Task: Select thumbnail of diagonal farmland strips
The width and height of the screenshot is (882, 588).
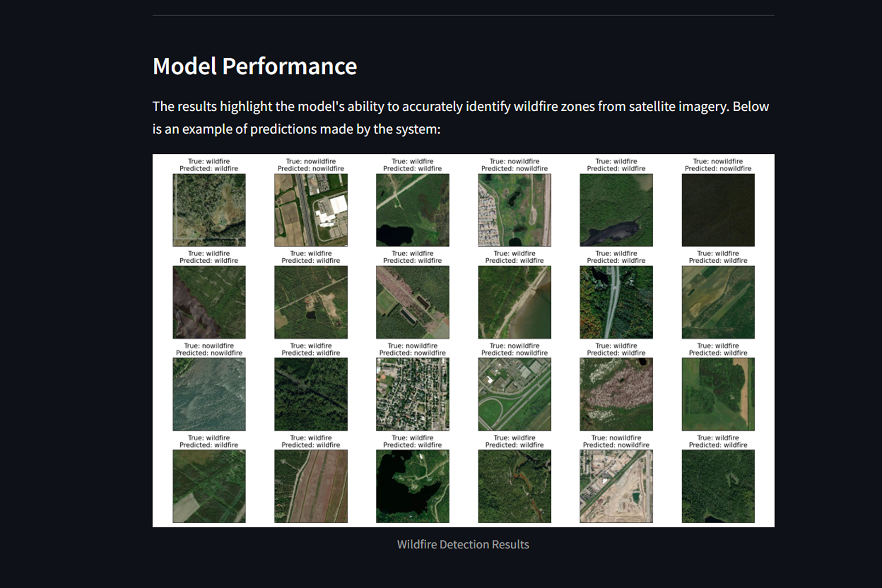Action: (x=718, y=302)
